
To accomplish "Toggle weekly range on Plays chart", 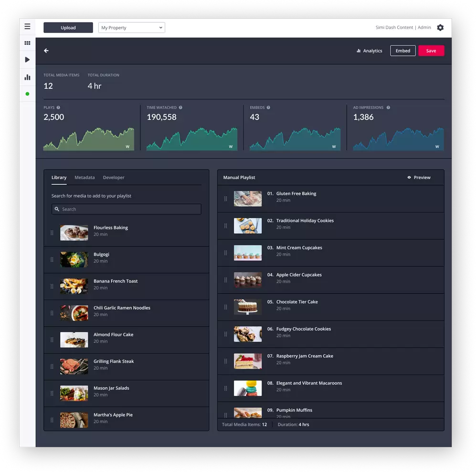I will [127, 147].
